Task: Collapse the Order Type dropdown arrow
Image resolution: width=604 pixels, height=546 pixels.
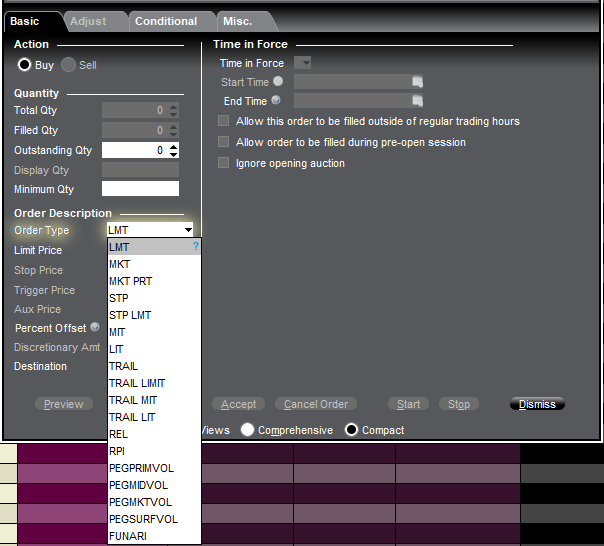Action: click(x=188, y=230)
